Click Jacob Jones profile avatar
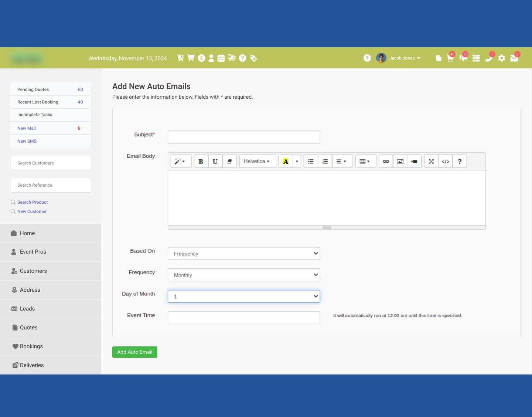 (381, 58)
